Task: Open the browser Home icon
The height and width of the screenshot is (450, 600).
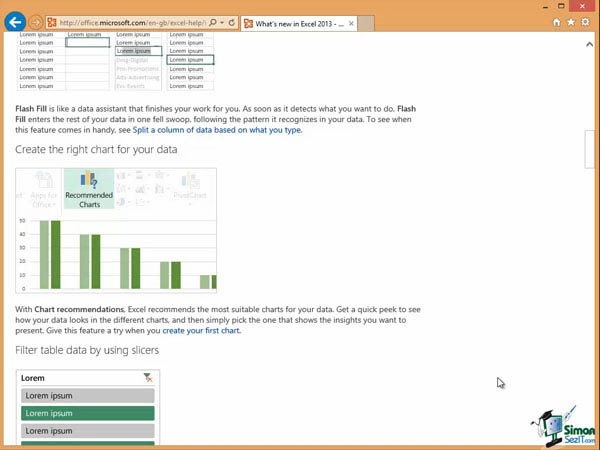Action: pyautogui.click(x=557, y=22)
